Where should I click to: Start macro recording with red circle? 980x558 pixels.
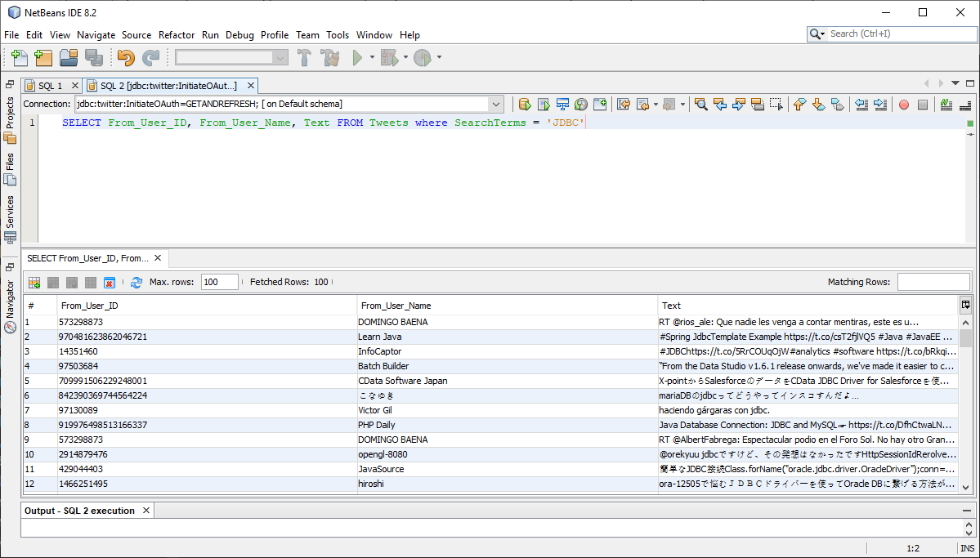click(x=904, y=104)
